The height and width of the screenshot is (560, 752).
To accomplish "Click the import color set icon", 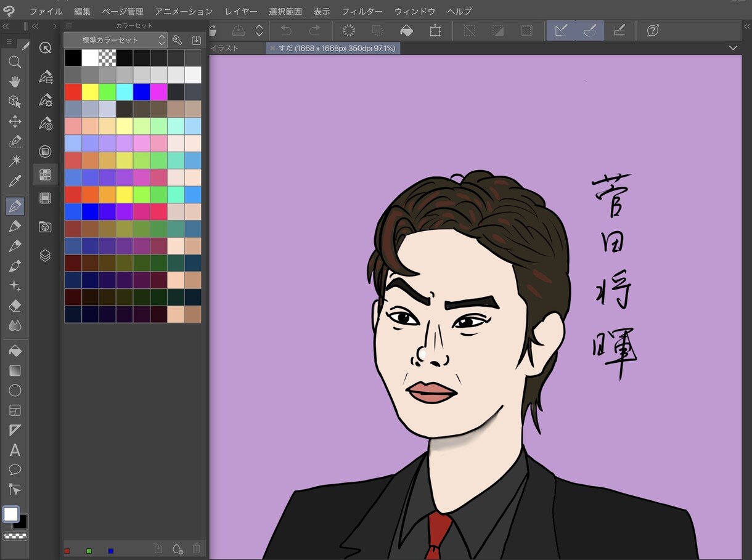I will pyautogui.click(x=196, y=40).
